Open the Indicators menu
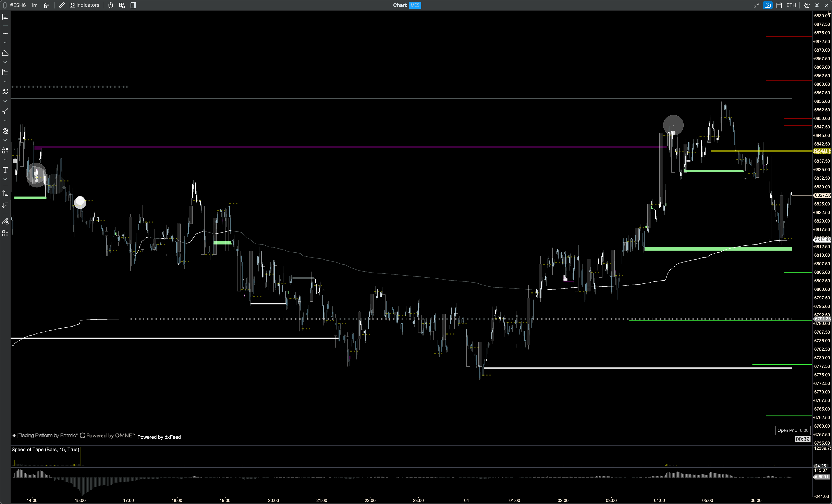 point(84,5)
